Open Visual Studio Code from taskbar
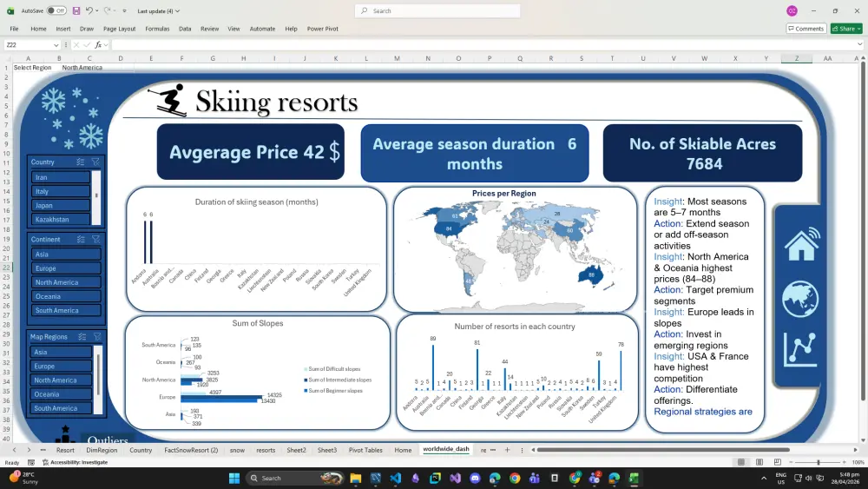Viewport: 868px width, 489px height. coord(395,478)
